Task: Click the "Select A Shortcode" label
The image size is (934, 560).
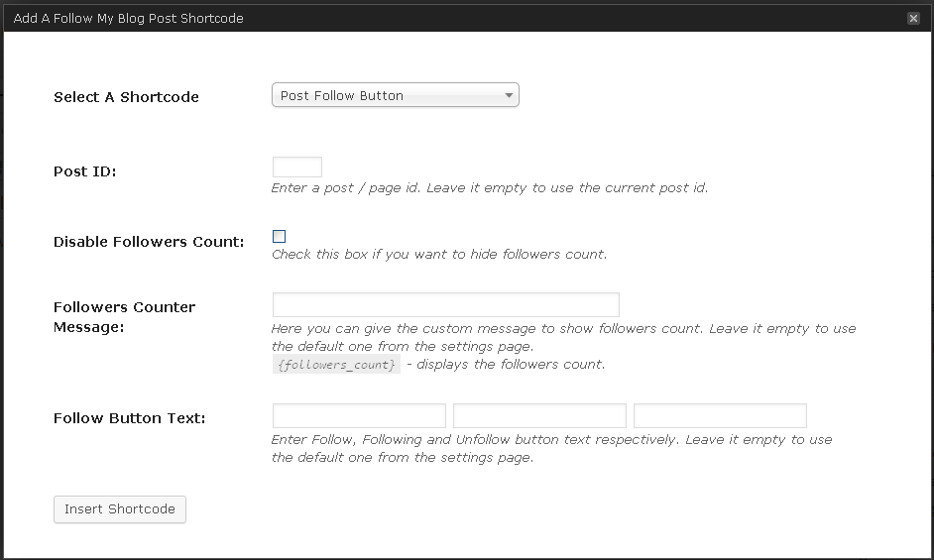Action: [126, 97]
